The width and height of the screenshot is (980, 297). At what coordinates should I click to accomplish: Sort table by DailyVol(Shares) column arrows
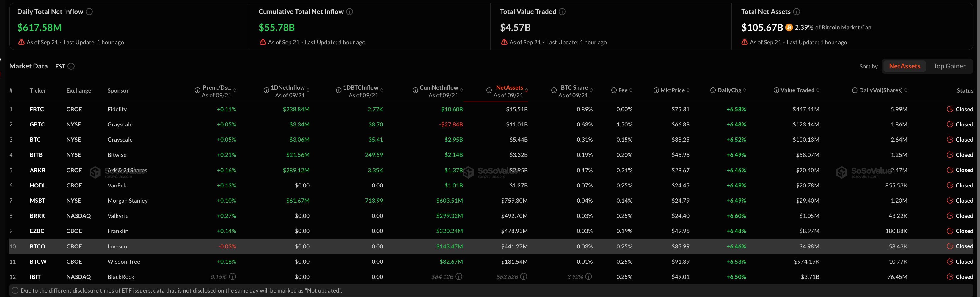pos(906,90)
